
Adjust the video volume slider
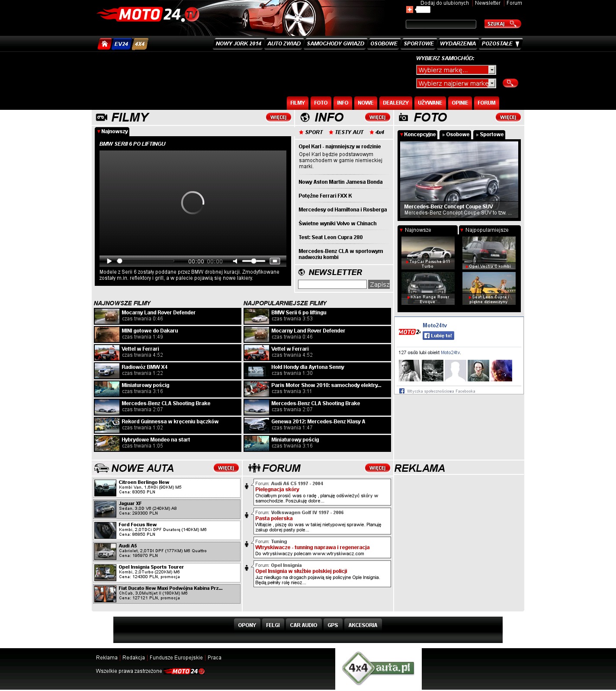(x=253, y=261)
